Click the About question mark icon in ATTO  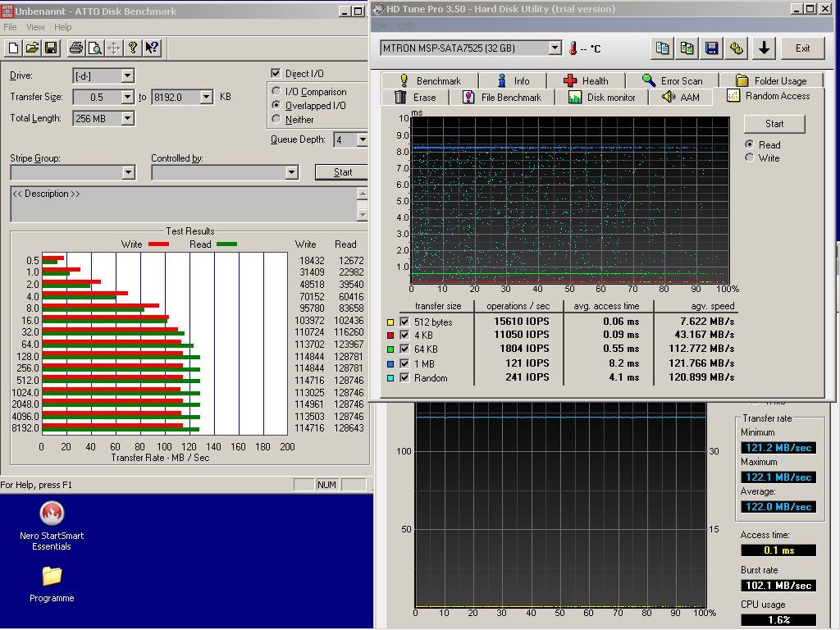pos(133,48)
